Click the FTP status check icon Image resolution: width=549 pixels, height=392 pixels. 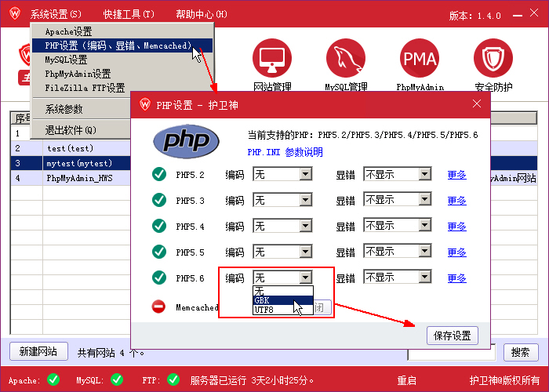click(x=173, y=379)
